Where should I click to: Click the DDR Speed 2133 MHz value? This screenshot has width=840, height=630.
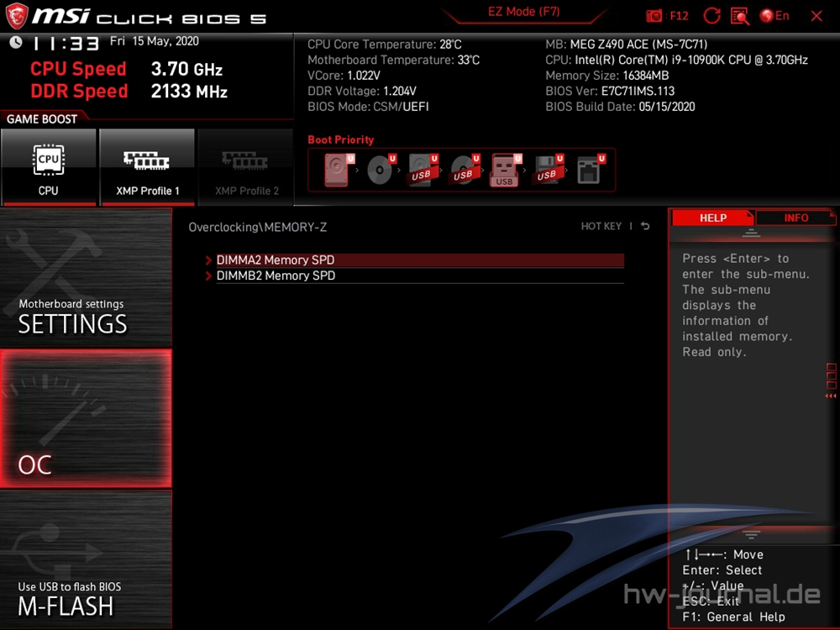pyautogui.click(x=189, y=91)
